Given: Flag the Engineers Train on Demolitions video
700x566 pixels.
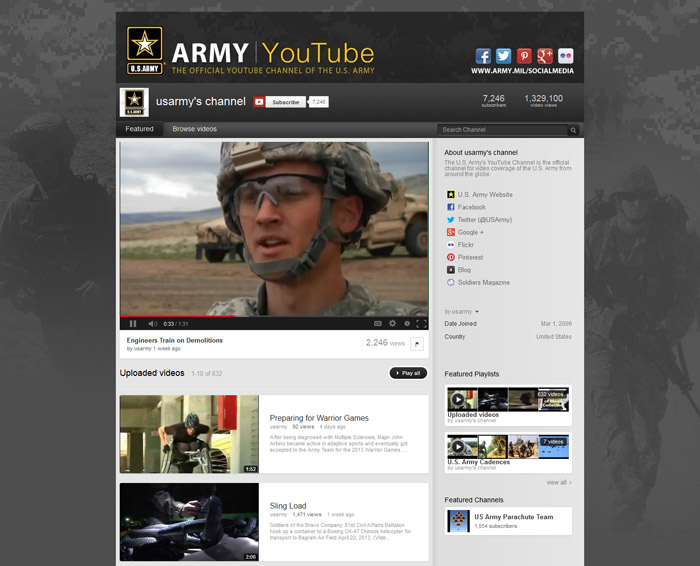Looking at the screenshot, I should [417, 343].
